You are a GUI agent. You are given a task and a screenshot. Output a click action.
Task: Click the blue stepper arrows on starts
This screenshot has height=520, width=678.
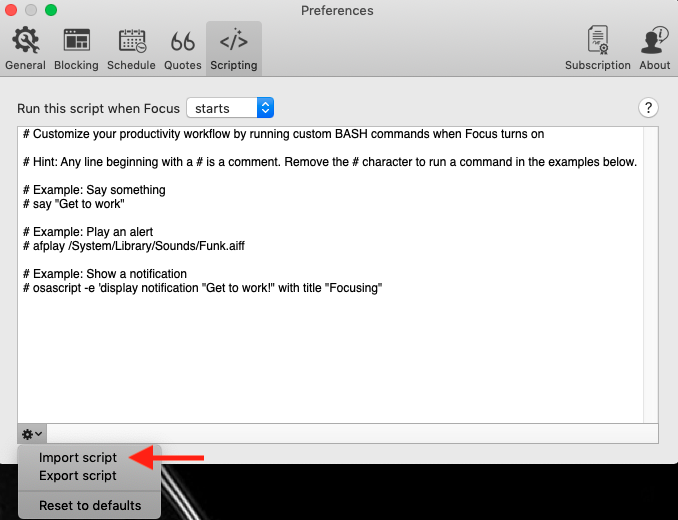pos(265,108)
